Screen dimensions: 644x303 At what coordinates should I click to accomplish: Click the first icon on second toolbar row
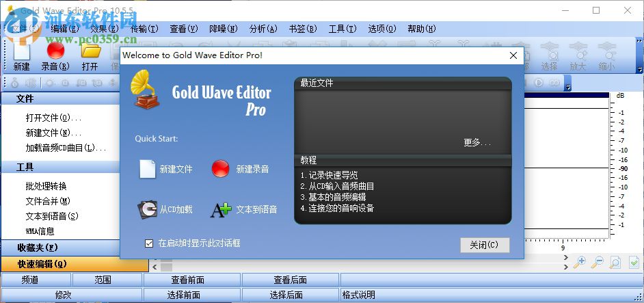15,83
